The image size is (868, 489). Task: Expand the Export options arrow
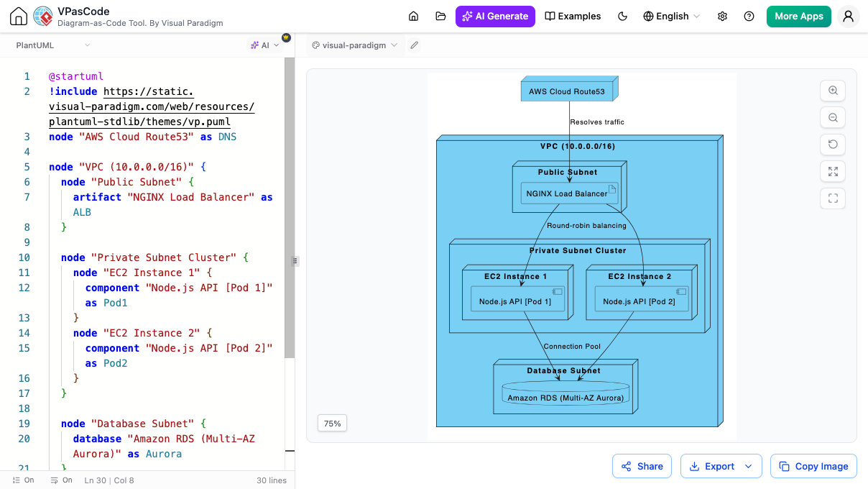[748, 466]
